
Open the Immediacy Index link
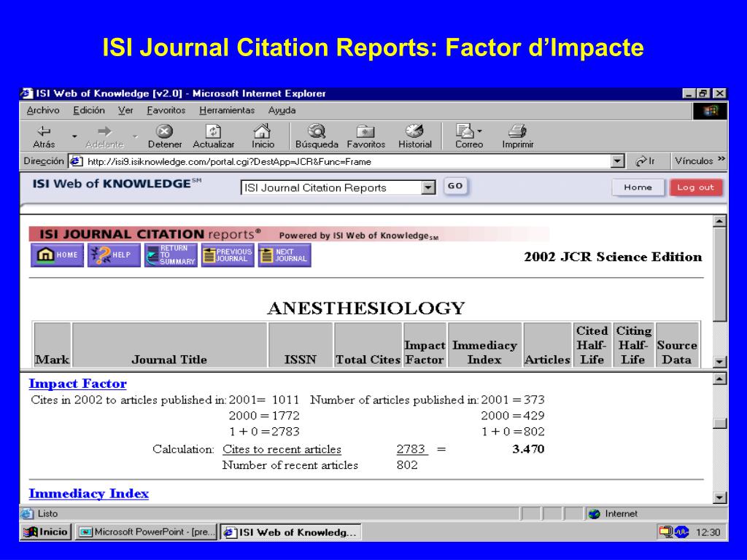(x=88, y=494)
